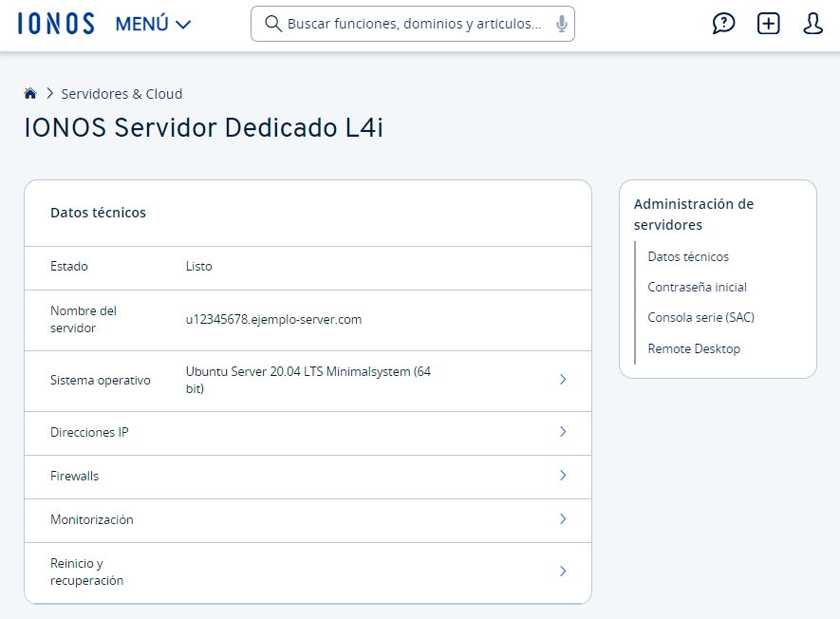Viewport: 840px width, 619px height.
Task: Open Contraseña inicial in sidebar
Action: point(697,288)
